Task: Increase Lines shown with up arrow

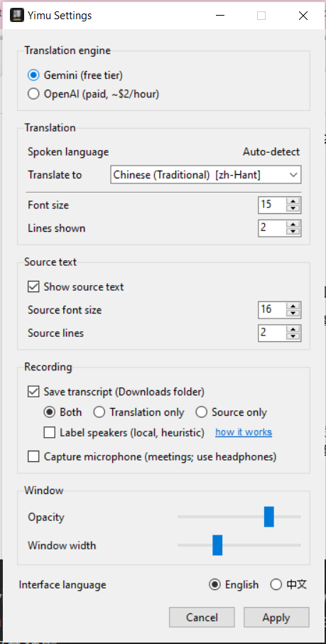Action: point(293,224)
